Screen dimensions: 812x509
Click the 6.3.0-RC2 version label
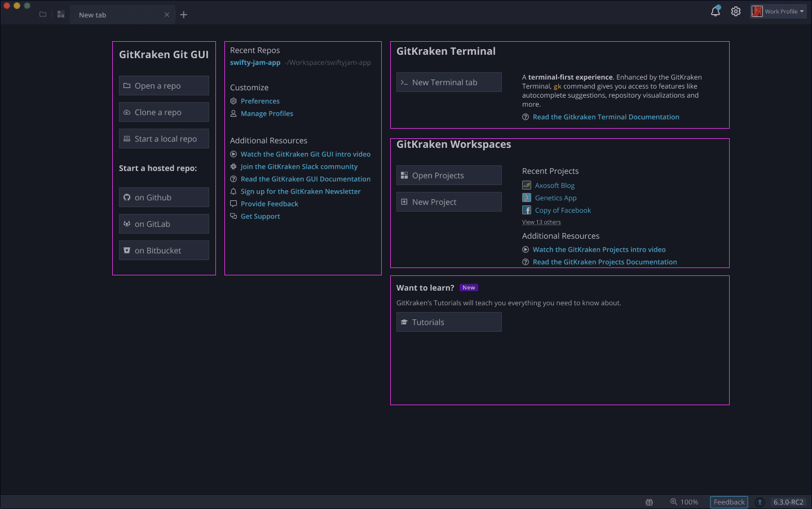(788, 502)
